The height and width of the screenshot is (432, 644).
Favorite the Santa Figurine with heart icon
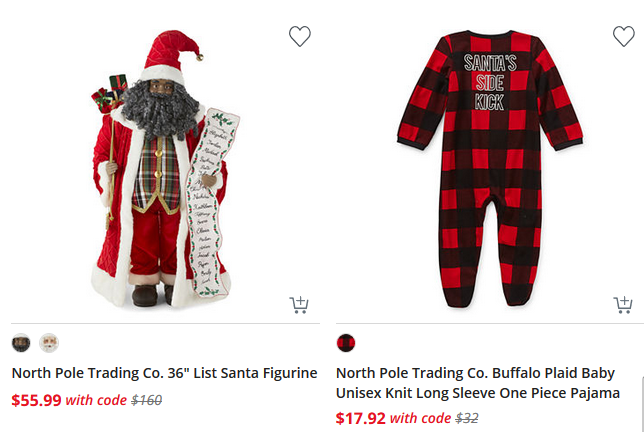299,37
